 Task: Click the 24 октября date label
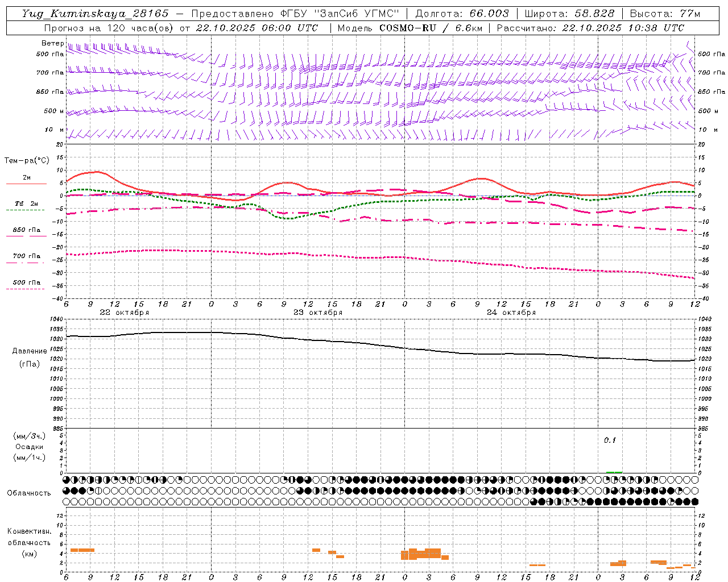(511, 313)
